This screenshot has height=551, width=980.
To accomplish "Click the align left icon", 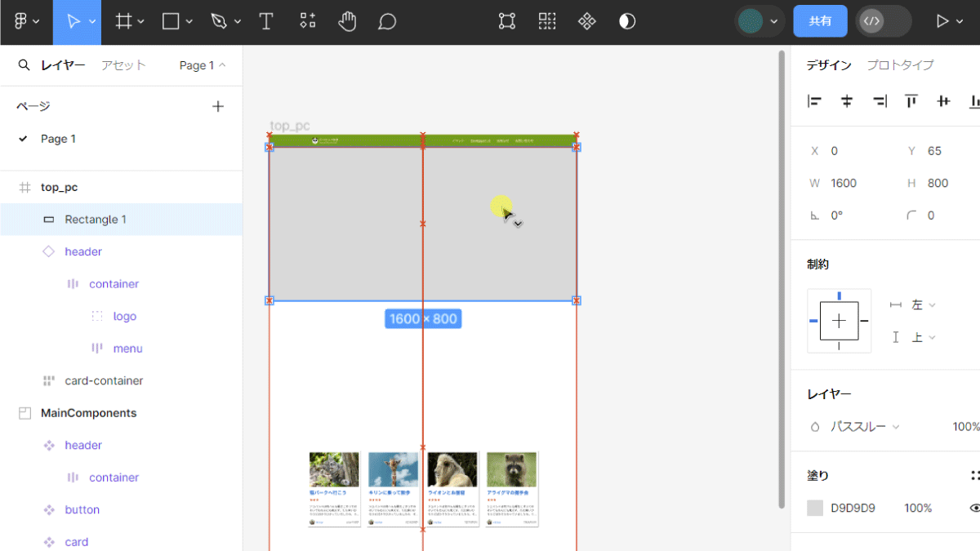I will [x=814, y=101].
